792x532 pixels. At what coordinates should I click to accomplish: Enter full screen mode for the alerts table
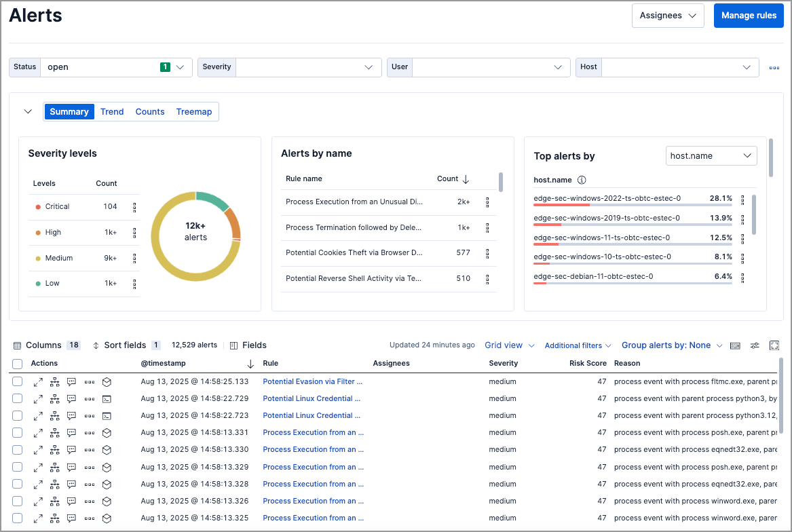[774, 345]
